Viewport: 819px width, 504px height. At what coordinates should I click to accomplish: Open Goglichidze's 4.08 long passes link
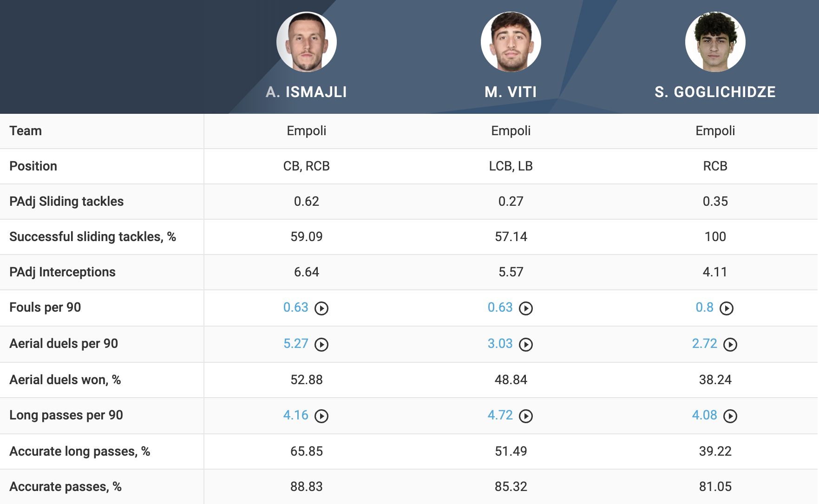click(x=705, y=415)
